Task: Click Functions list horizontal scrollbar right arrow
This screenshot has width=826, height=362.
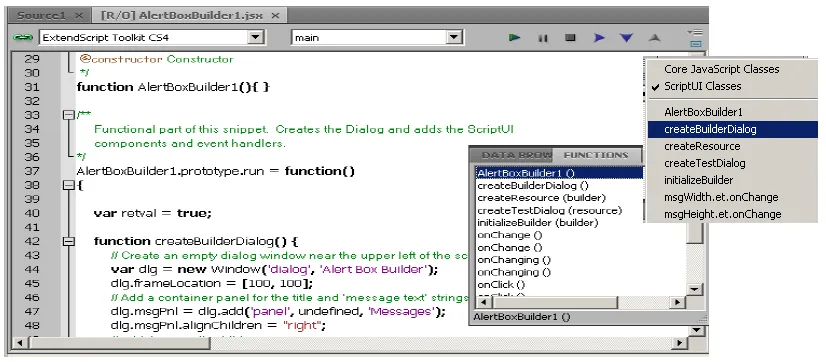Action: [x=677, y=302]
